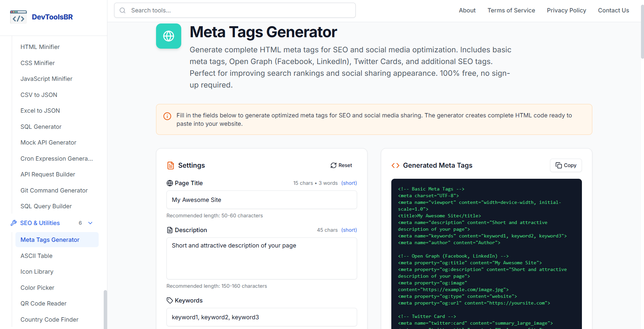Open the QR Code Reader tool
This screenshot has width=644, height=329.
(43, 303)
